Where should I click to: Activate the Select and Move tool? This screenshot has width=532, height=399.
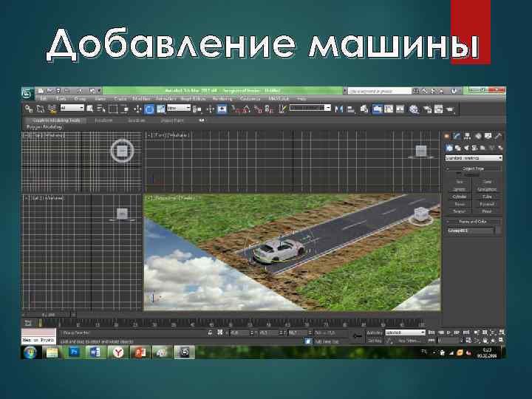coord(137,109)
